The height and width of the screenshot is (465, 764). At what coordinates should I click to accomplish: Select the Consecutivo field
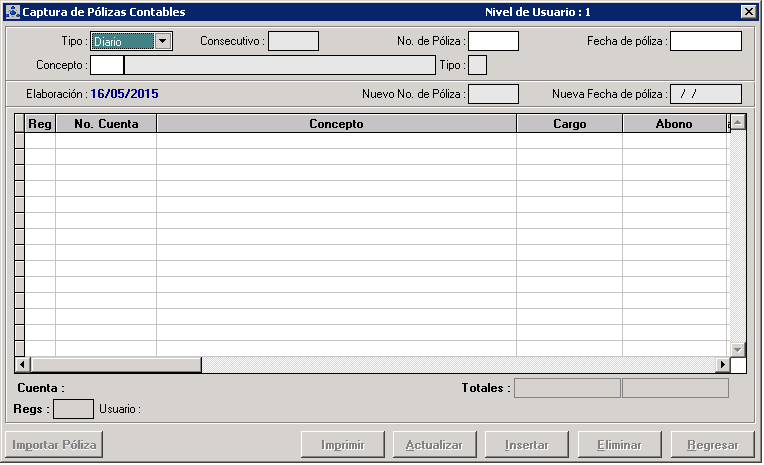coord(293,41)
